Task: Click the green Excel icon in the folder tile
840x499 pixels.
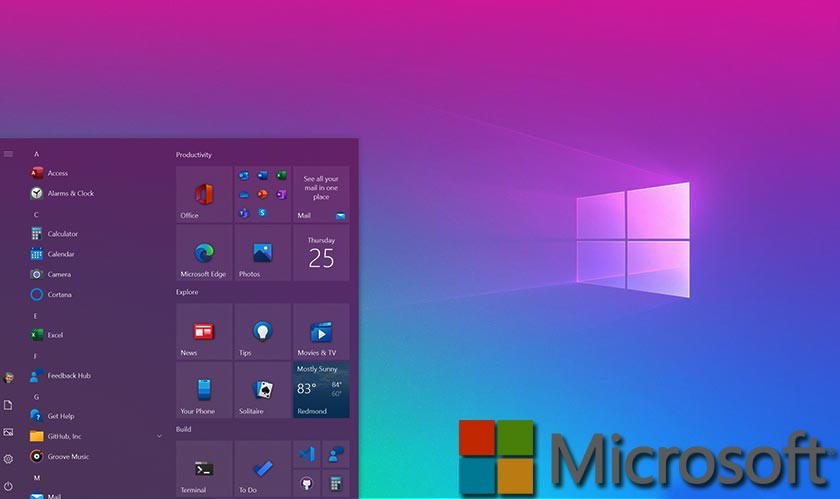Action: [281, 176]
